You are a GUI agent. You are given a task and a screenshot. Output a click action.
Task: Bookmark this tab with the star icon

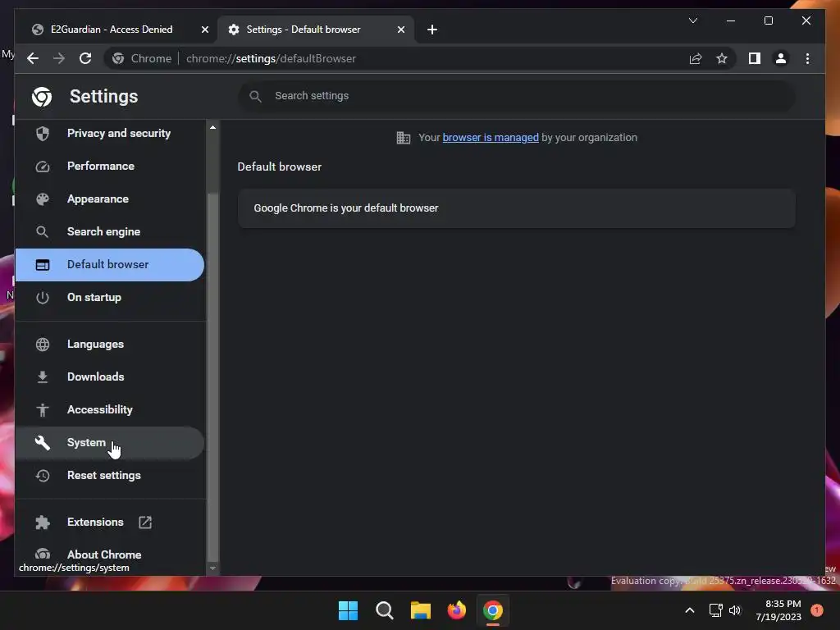[x=722, y=58]
